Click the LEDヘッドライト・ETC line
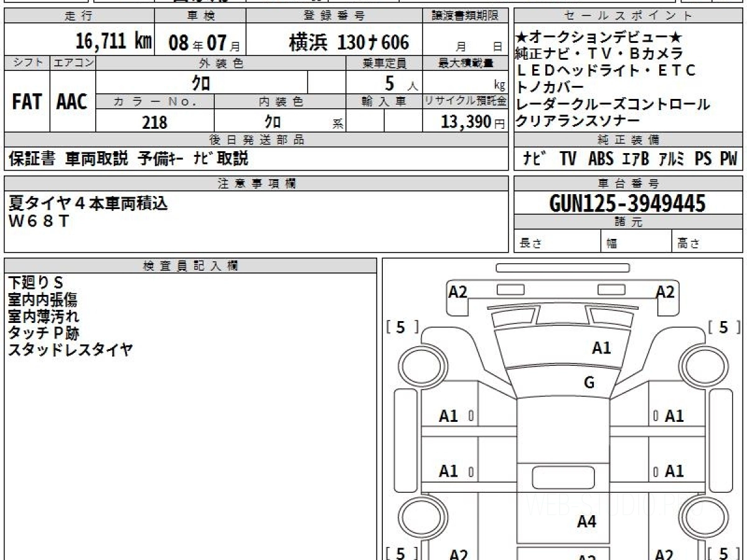Image resolution: width=747 pixels, height=560 pixels. pyautogui.click(x=606, y=70)
